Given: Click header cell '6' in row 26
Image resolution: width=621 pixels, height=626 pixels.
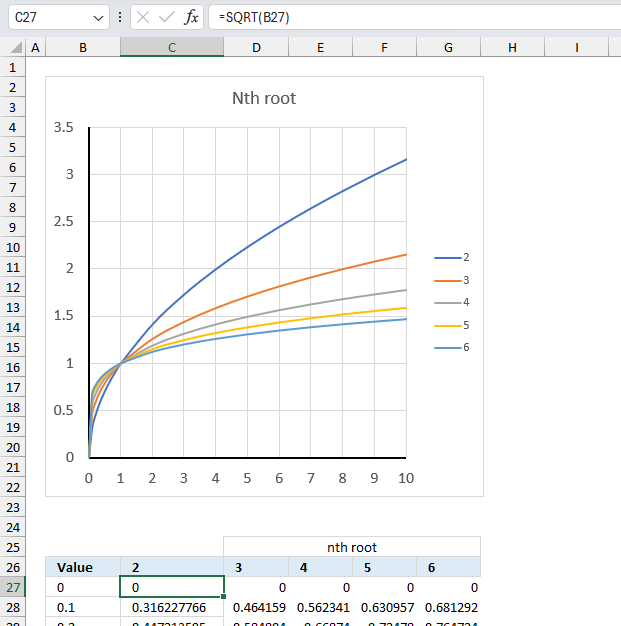Looking at the screenshot, I should [448, 567].
